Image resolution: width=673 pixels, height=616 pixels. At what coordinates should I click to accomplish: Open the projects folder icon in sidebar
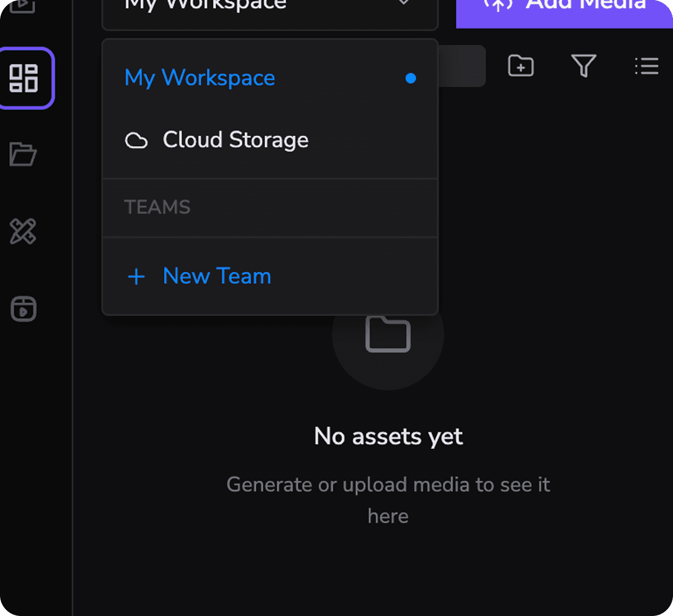23,155
